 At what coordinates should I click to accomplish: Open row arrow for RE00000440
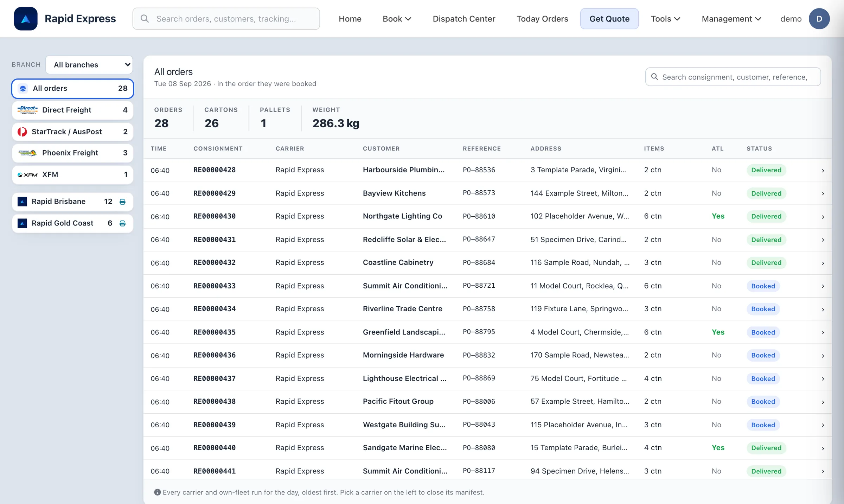click(x=823, y=448)
